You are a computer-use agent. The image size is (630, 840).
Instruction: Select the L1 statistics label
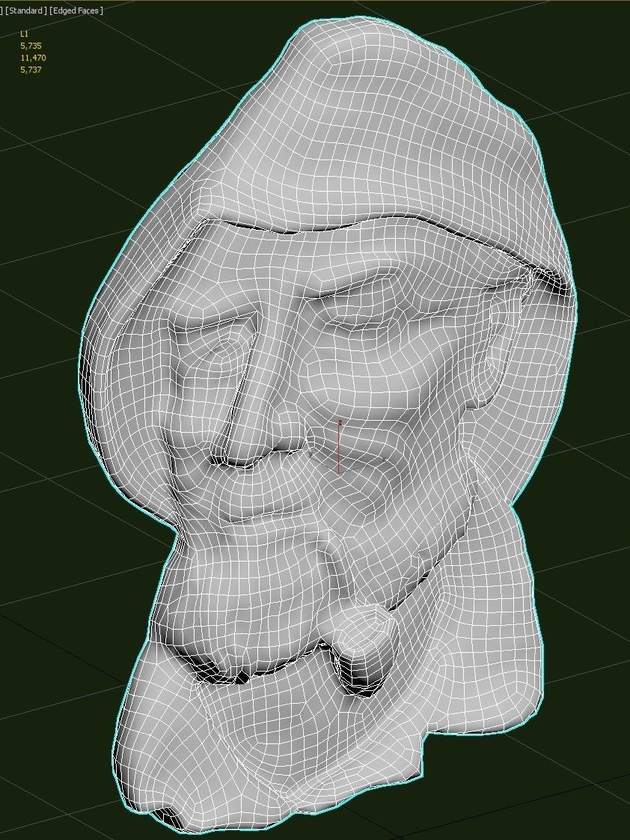[24, 34]
